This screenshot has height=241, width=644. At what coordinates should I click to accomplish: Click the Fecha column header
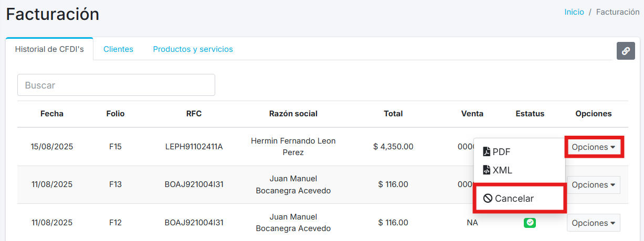(52, 114)
